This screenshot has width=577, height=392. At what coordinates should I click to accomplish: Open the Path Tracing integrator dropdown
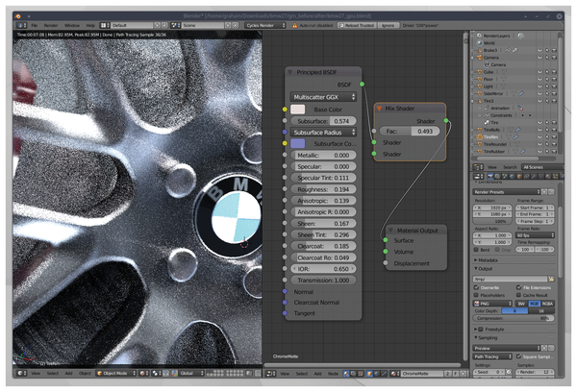click(492, 356)
